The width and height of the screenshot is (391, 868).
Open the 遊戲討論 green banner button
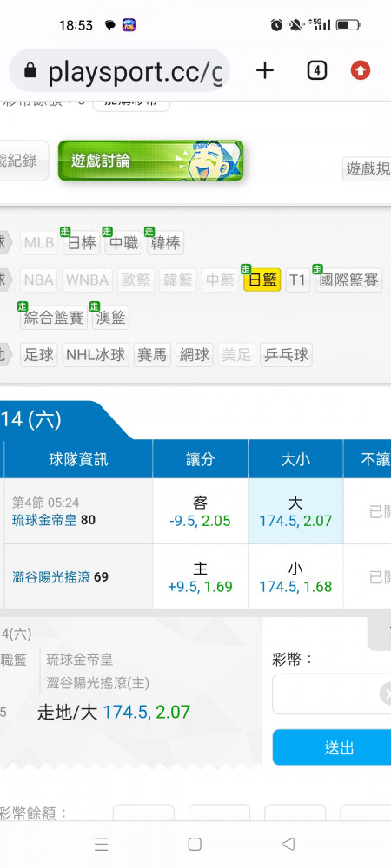pyautogui.click(x=150, y=161)
